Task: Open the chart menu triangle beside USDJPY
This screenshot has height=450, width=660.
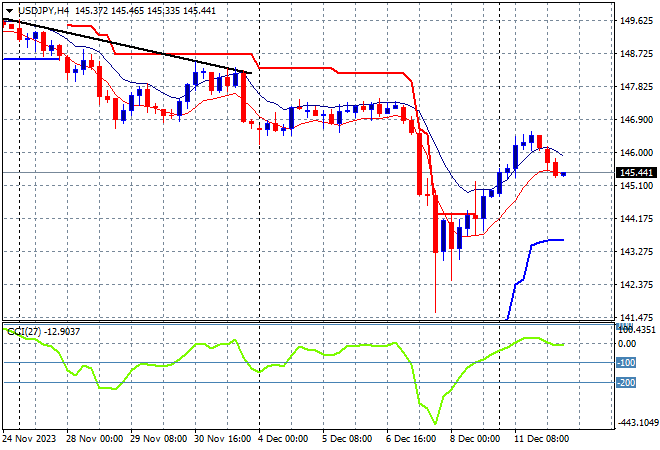Action: click(x=9, y=11)
